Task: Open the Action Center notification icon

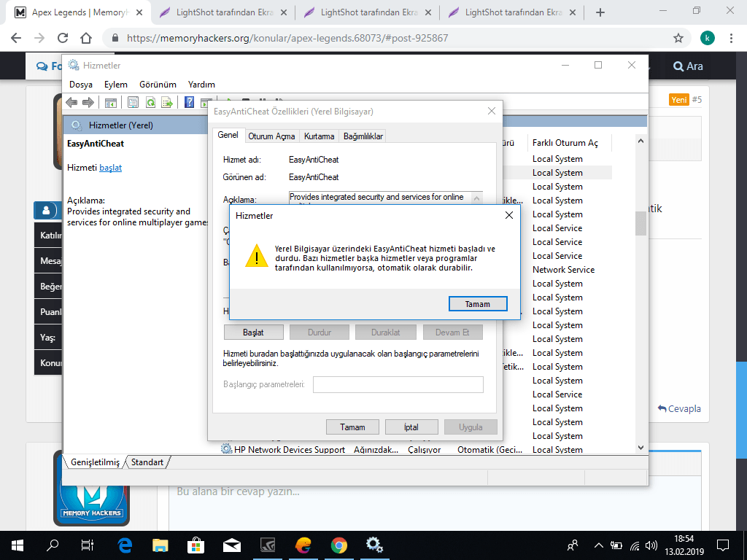Action: click(723, 545)
